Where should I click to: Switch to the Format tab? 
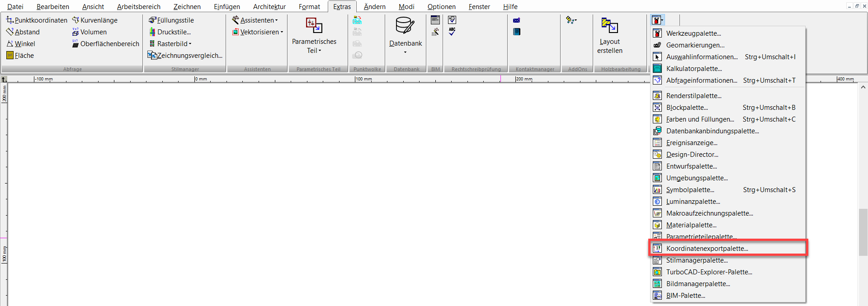point(309,6)
